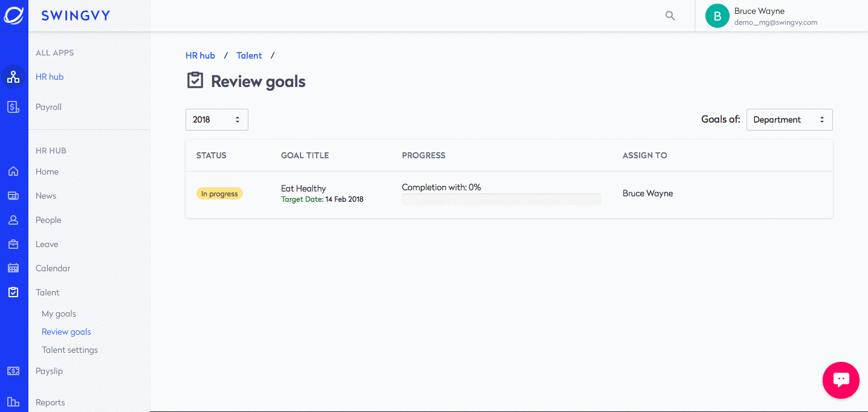The width and height of the screenshot is (868, 412).
Task: Click the Home house icon
Action: tap(13, 172)
